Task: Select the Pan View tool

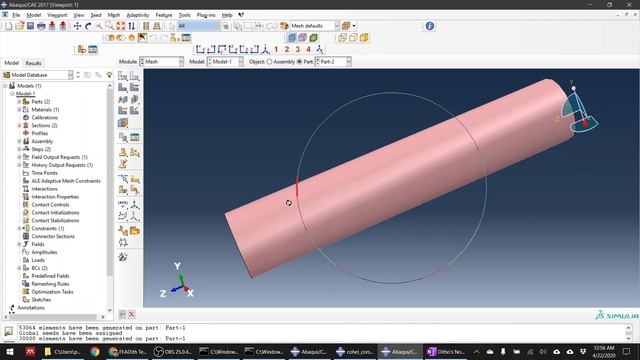Action: [x=77, y=26]
